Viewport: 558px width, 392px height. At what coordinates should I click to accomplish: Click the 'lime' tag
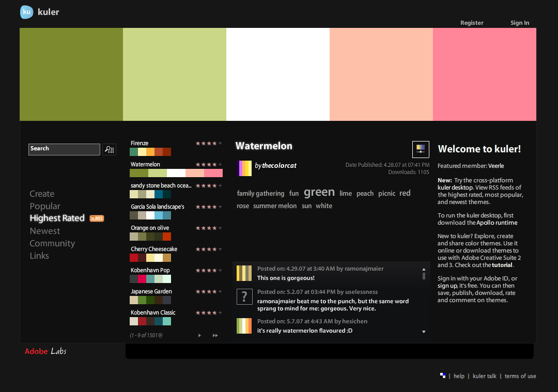click(346, 194)
